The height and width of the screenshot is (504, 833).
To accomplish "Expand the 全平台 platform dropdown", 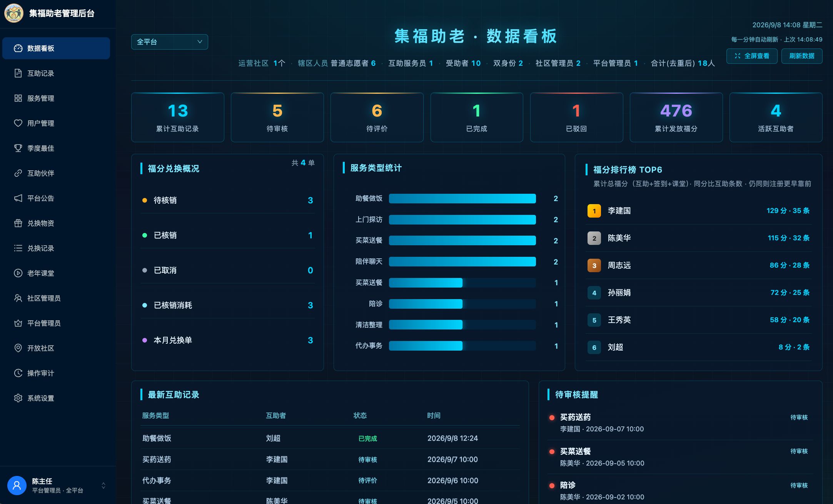I will (x=170, y=42).
